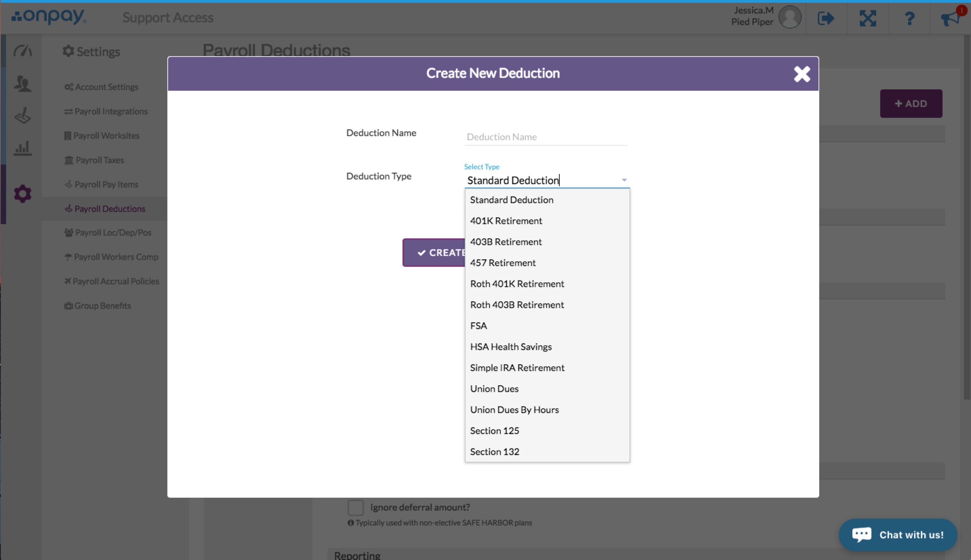Open the help question mark icon
The image size is (971, 560).
click(x=909, y=18)
